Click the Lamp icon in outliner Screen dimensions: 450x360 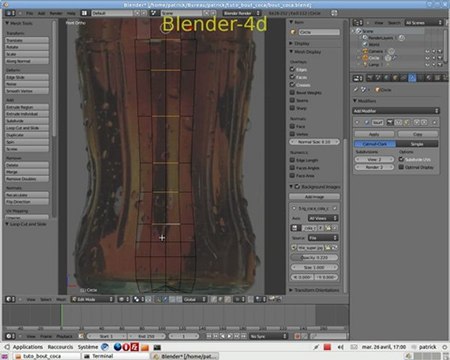(x=365, y=64)
